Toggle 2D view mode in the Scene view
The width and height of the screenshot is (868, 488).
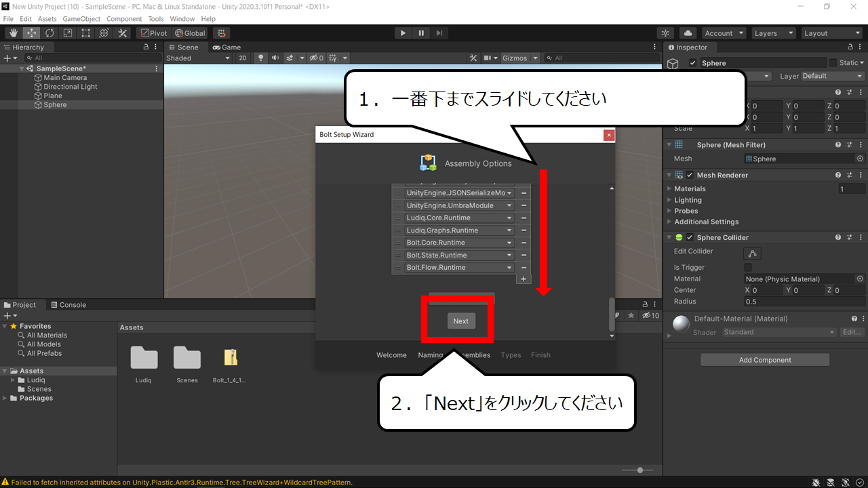coord(243,58)
